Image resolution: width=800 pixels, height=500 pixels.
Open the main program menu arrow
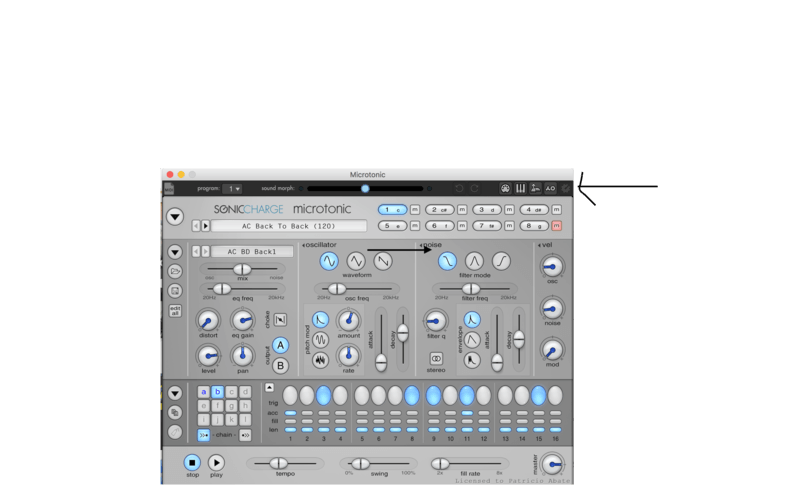click(175, 217)
